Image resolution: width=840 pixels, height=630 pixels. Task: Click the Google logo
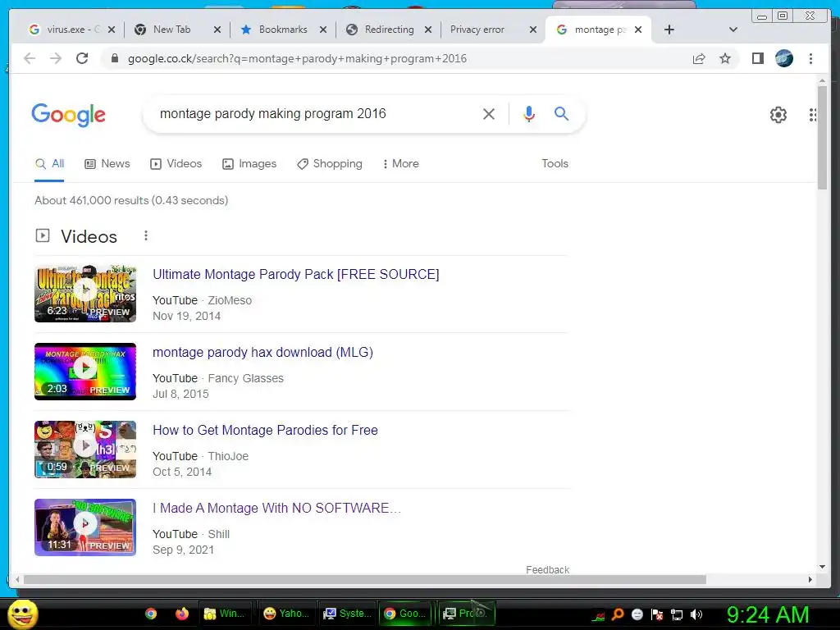tap(69, 115)
